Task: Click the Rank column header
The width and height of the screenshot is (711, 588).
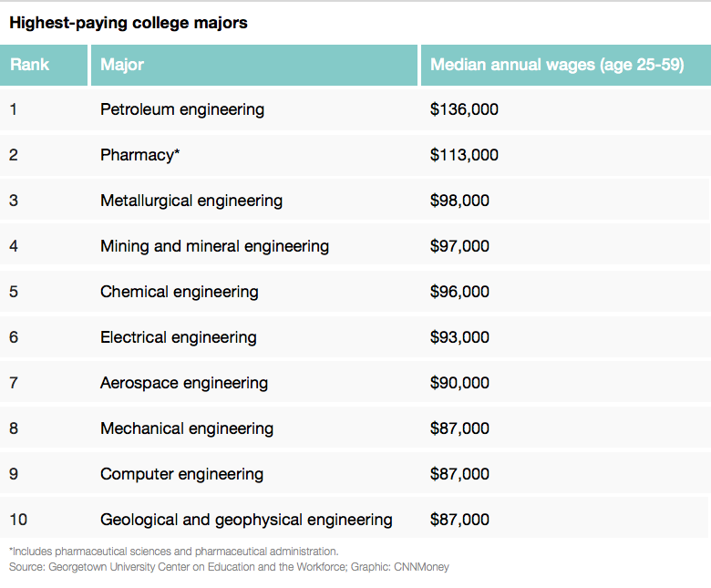Action: 30,65
